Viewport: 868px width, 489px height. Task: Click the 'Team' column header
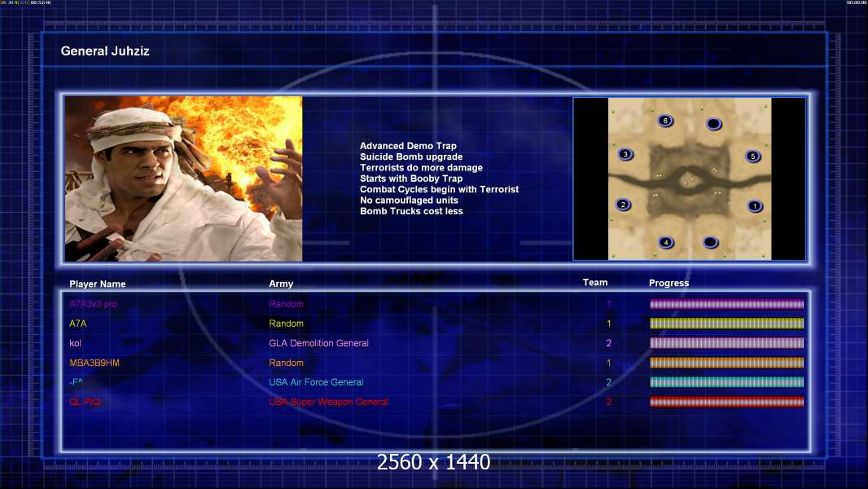(595, 283)
